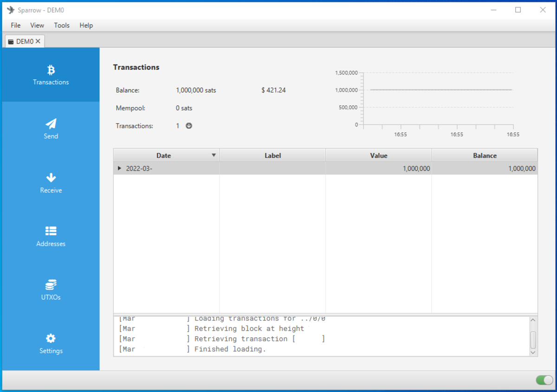Go to the Receive section
The image size is (557, 392).
[51, 183]
